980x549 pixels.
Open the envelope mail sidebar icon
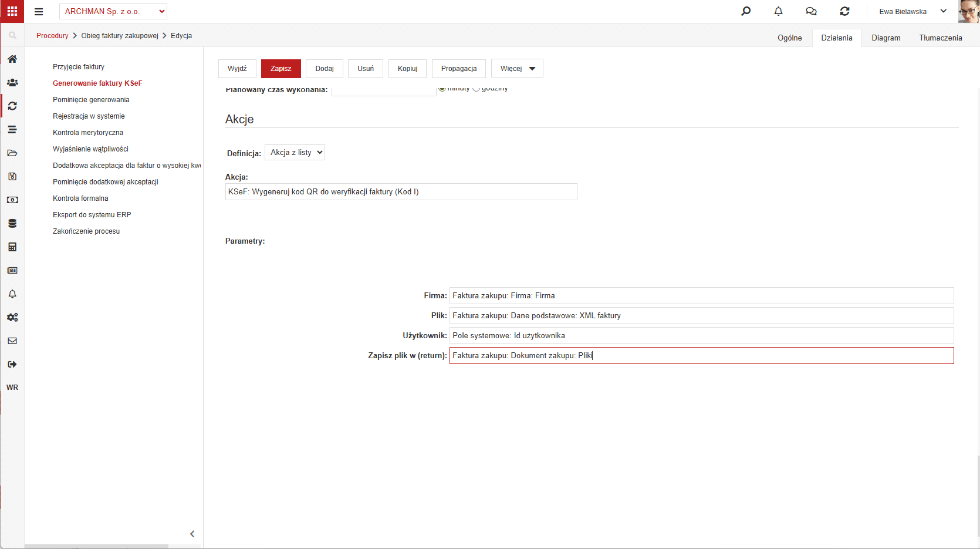click(x=12, y=341)
